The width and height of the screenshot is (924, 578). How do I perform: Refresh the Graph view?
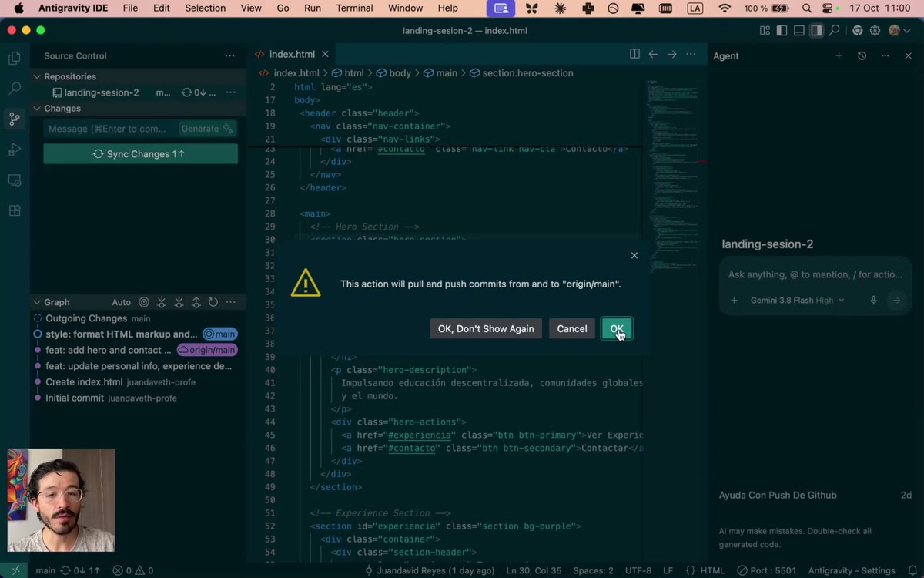coord(213,302)
